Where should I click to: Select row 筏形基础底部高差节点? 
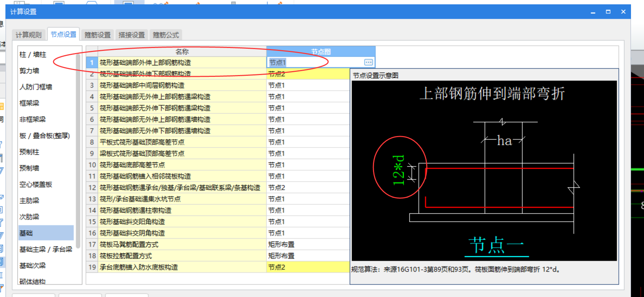coord(182,165)
